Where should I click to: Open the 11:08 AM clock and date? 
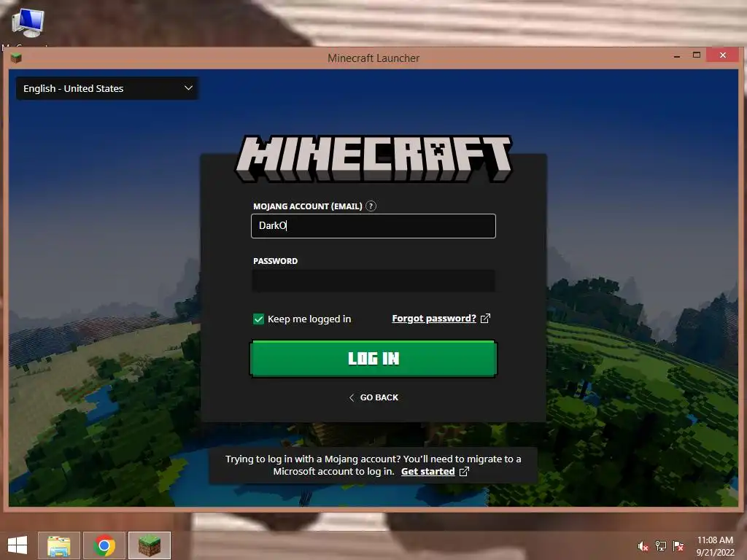[715, 546]
